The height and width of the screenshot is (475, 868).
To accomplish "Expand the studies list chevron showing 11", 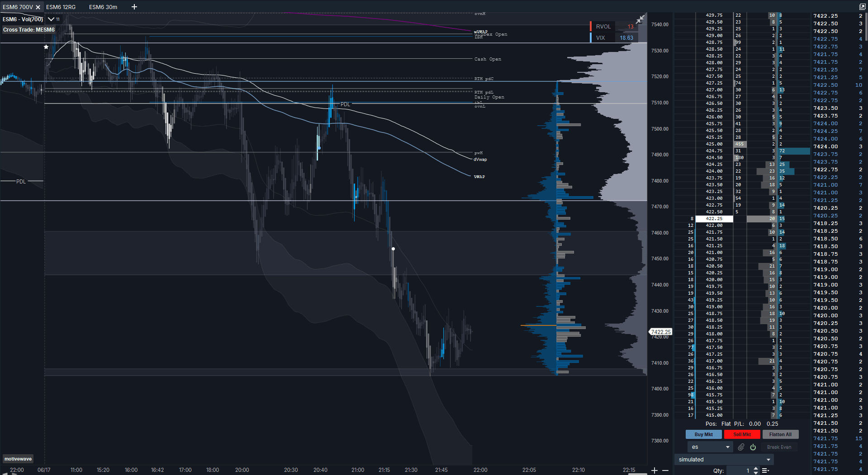I will tap(51, 19).
